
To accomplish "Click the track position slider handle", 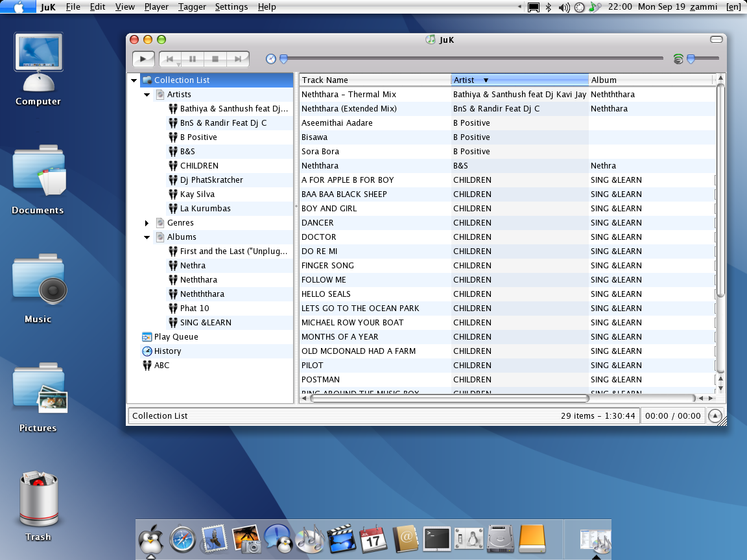I will (283, 59).
